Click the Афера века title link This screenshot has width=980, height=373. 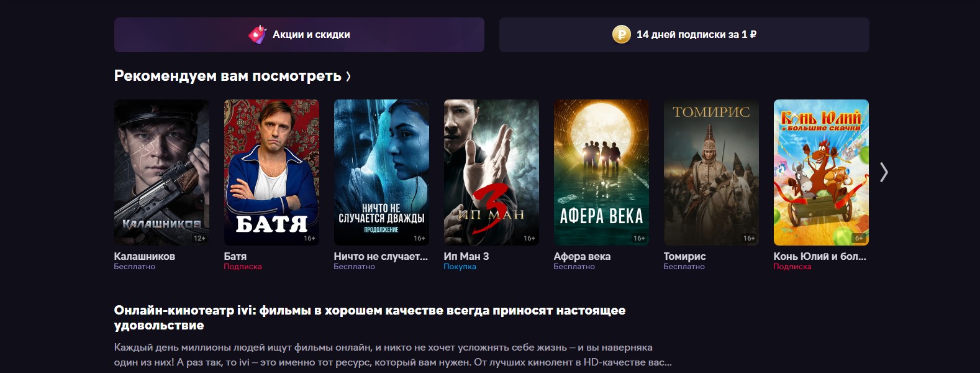(x=583, y=256)
